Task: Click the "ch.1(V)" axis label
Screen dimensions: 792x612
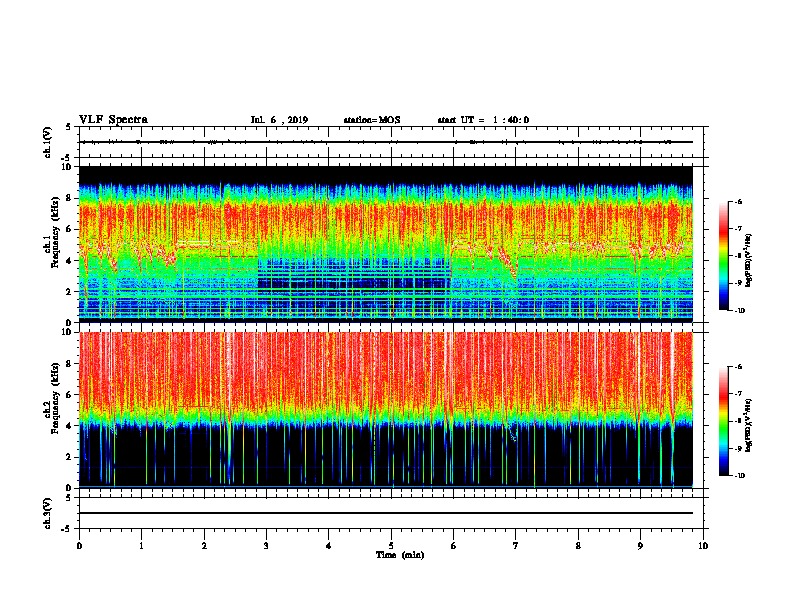Action: pyautogui.click(x=48, y=142)
